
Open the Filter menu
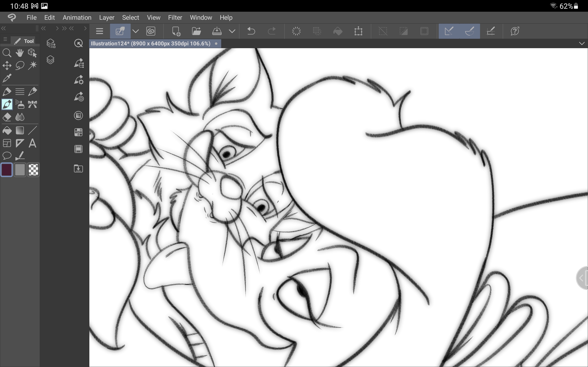coord(175,17)
